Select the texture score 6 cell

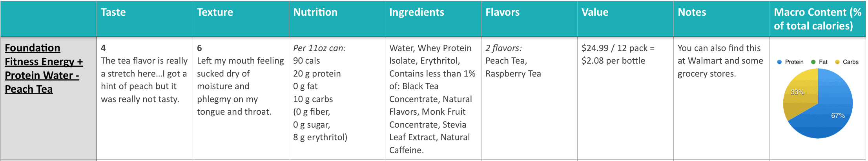[241, 98]
